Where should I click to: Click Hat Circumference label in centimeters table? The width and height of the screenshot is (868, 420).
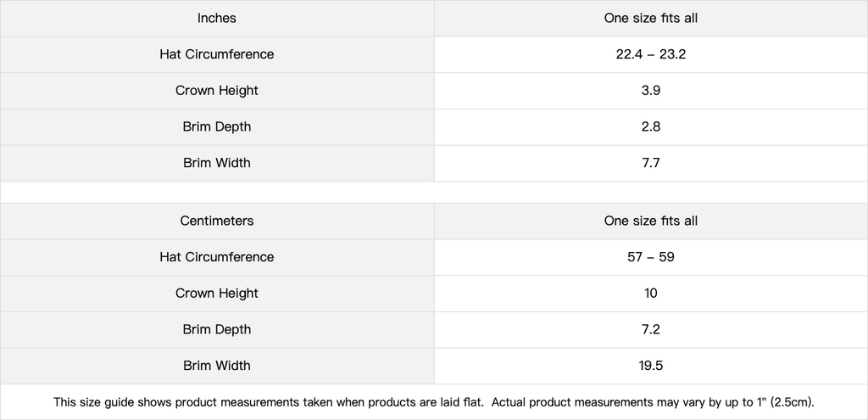click(x=217, y=257)
